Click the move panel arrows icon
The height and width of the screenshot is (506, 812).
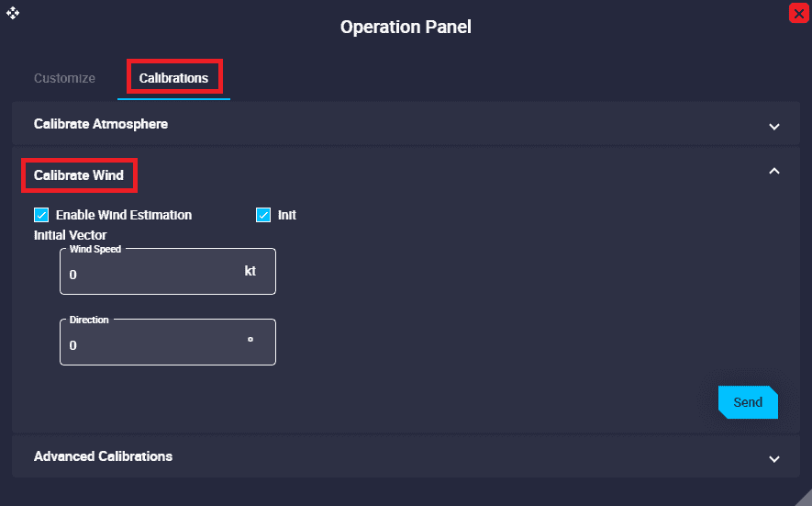(13, 13)
